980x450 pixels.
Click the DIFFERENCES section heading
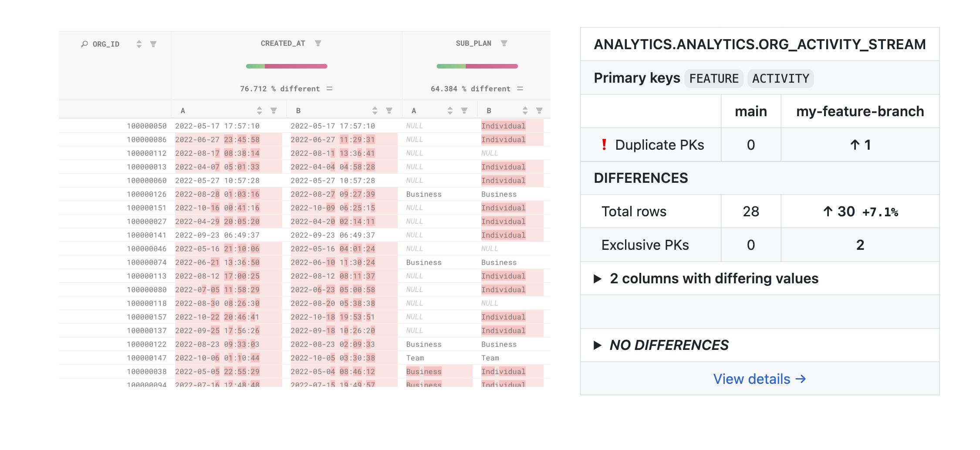(641, 178)
